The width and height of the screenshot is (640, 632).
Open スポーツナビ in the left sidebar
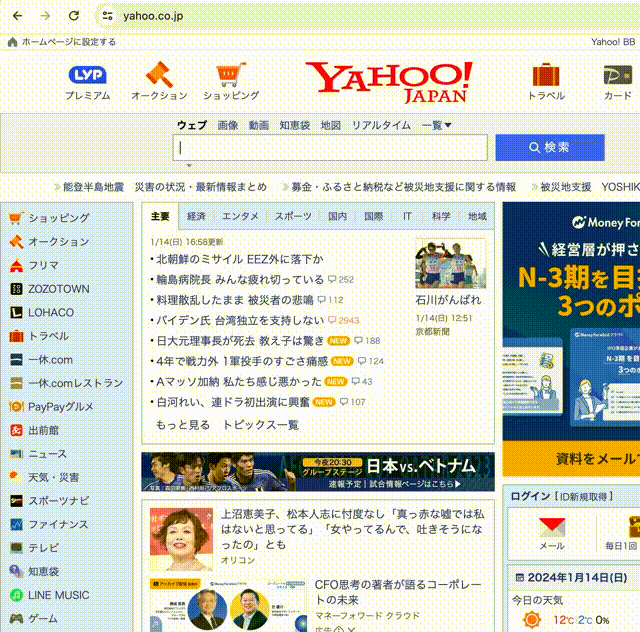58,501
